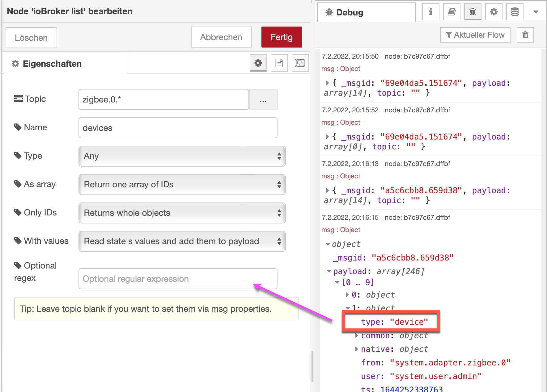Click the Abbrechen button

221,37
